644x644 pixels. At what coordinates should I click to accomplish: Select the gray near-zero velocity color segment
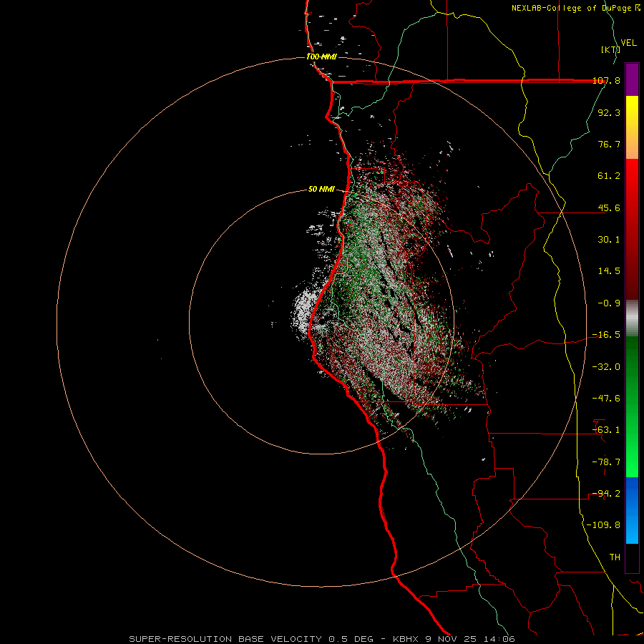(632, 318)
